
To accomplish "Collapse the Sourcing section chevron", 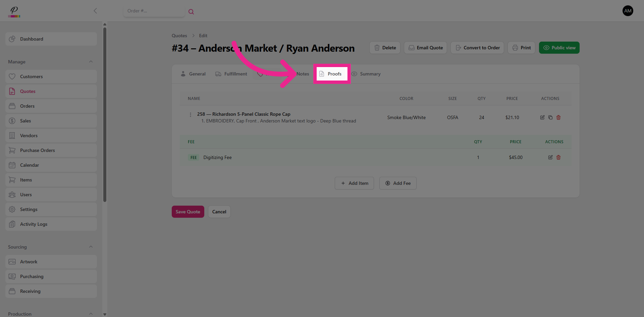I will (x=91, y=247).
